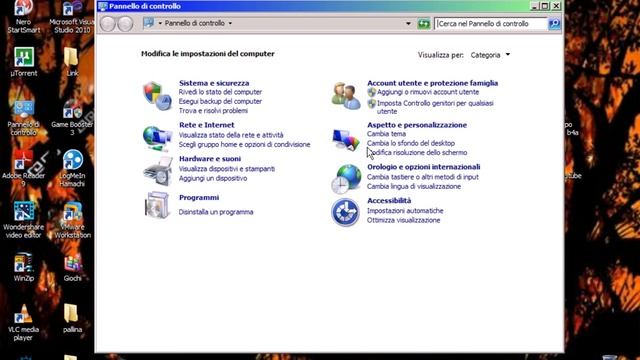This screenshot has height=360, width=640.
Task: Click Aspetto e personalizzazione monitor icon
Action: (346, 140)
